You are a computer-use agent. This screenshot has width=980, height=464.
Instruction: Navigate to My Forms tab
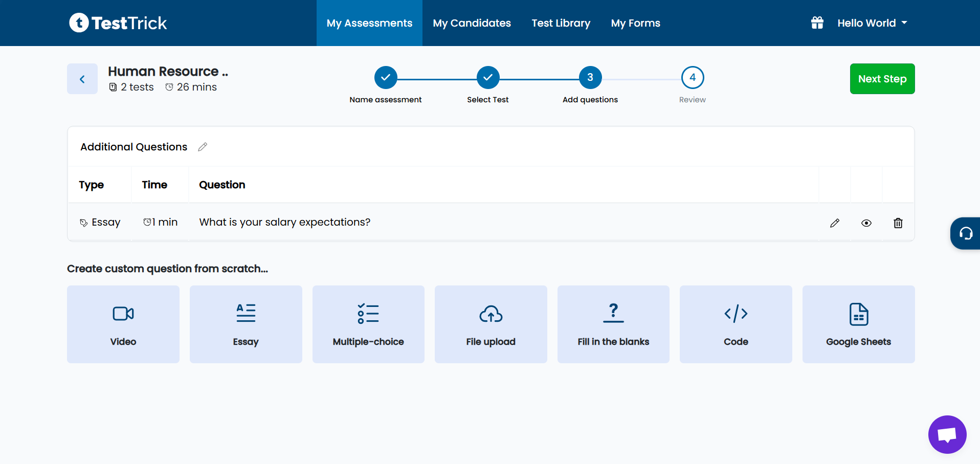[x=636, y=23]
